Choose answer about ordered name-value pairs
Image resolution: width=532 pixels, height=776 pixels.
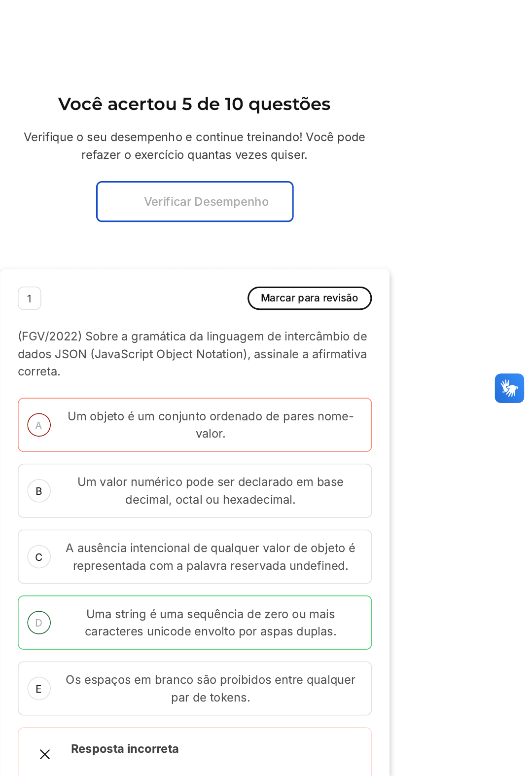(x=211, y=425)
